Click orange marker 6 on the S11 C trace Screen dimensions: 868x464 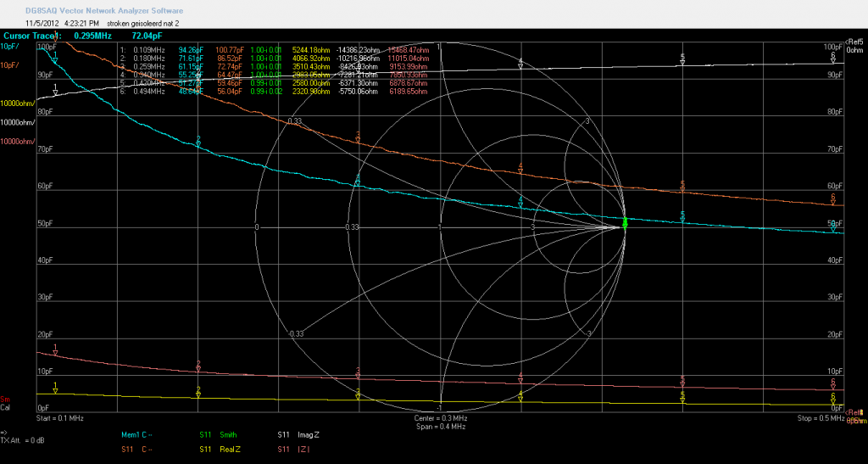point(832,199)
